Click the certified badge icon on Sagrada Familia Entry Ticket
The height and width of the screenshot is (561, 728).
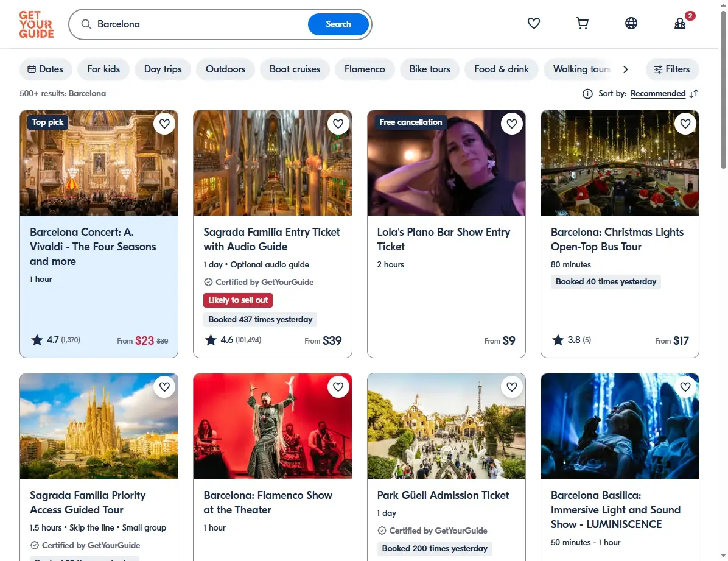(208, 282)
